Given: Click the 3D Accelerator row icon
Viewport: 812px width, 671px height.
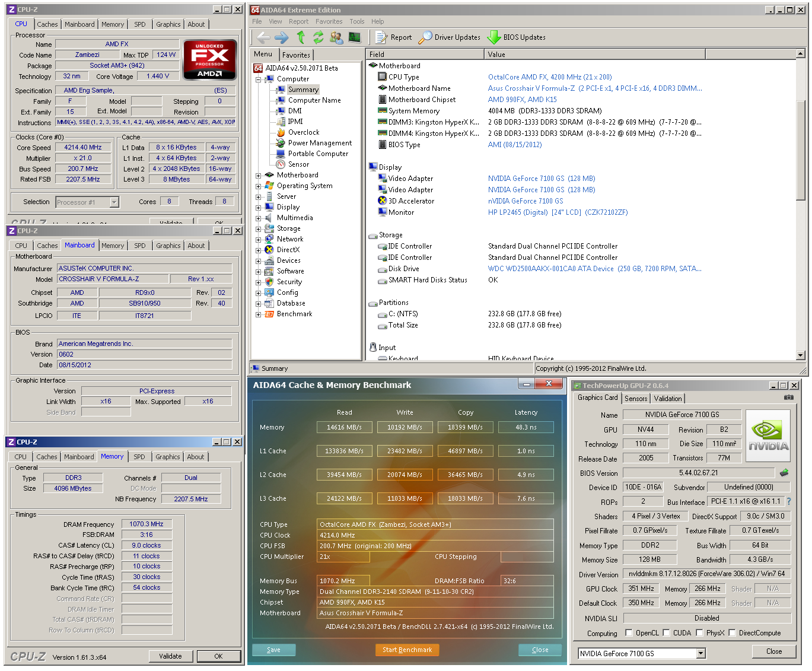Looking at the screenshot, I should click(383, 201).
